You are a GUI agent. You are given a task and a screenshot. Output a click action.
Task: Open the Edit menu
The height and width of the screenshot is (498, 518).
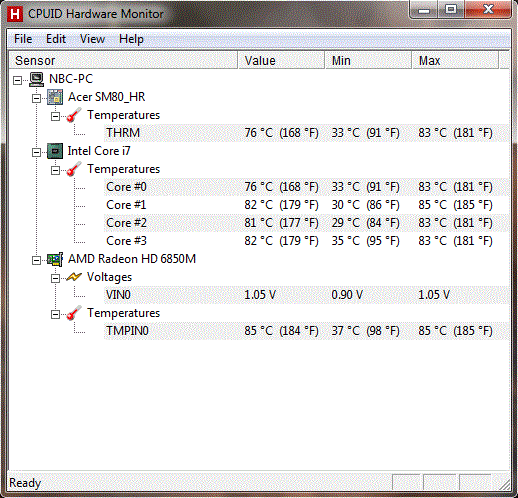coord(56,39)
